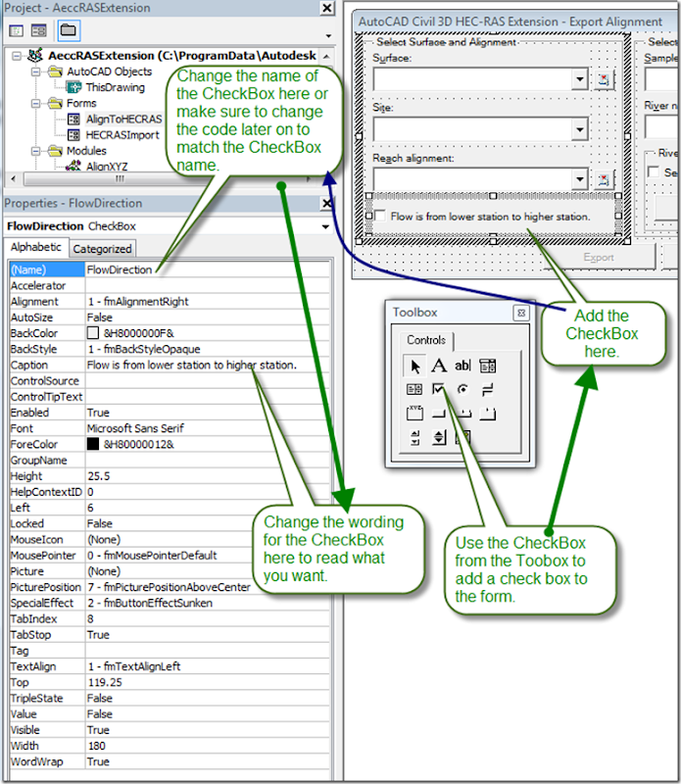Click the TripleState property row
Screen dimensions: 681x784
(170, 699)
